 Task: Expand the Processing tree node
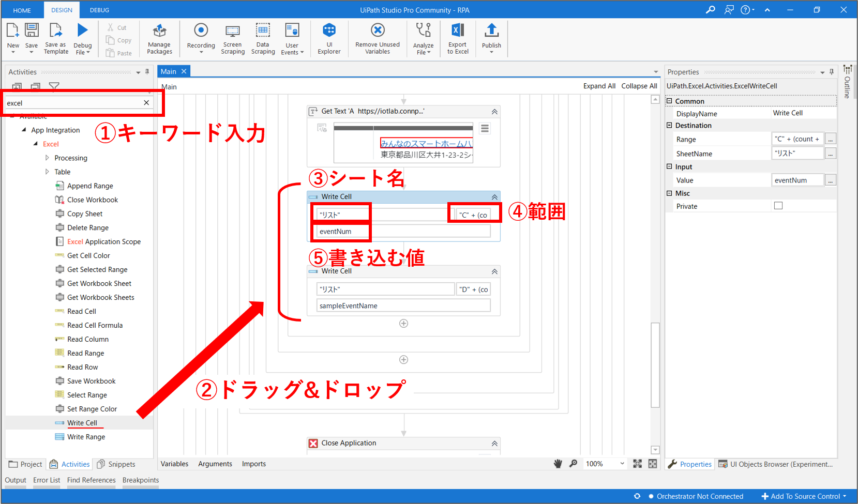click(x=47, y=158)
